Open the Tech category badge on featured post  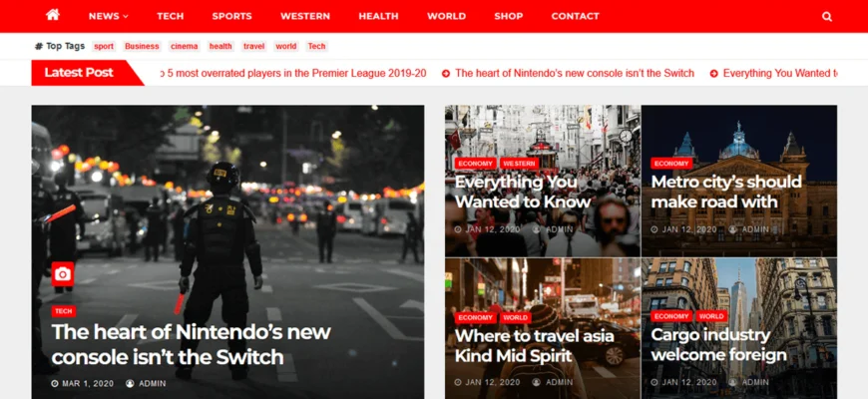[63, 311]
